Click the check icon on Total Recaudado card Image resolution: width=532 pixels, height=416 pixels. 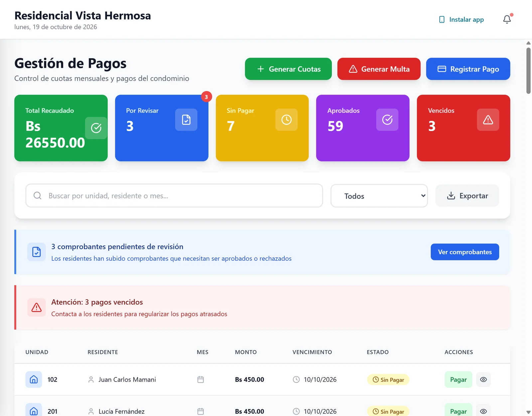pyautogui.click(x=96, y=128)
